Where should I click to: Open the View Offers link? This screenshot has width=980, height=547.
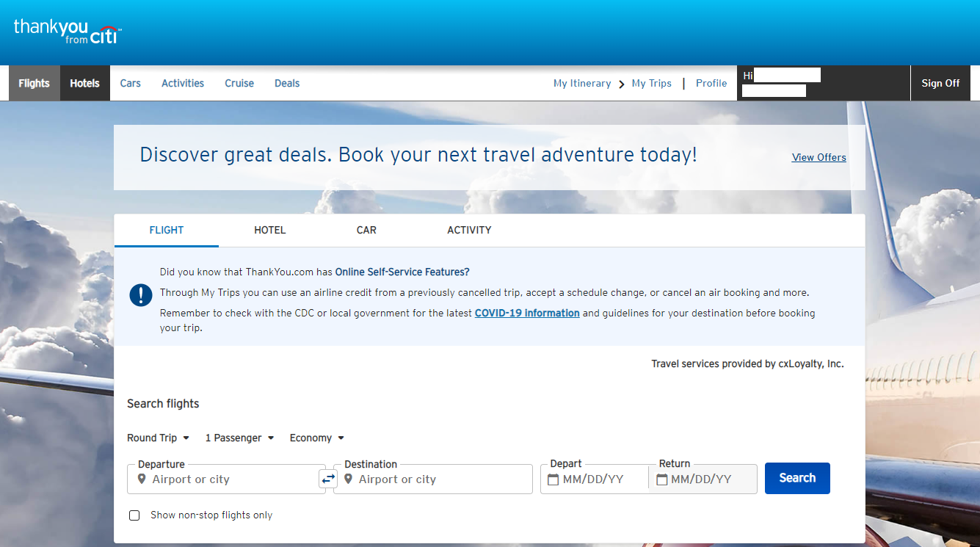pos(819,157)
